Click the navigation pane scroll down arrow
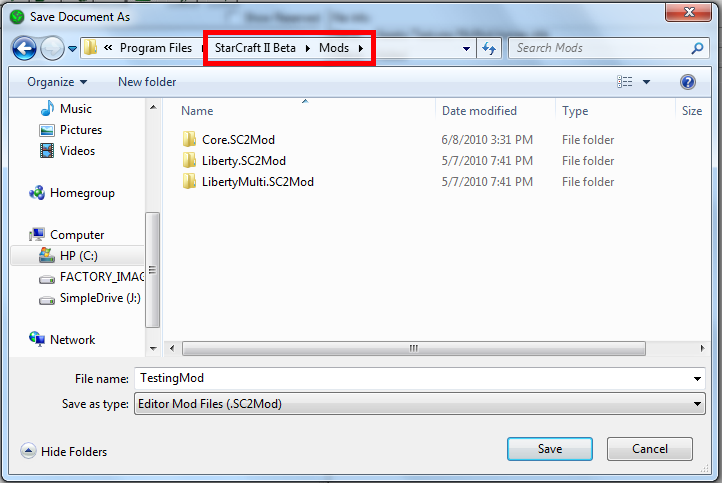 (153, 349)
